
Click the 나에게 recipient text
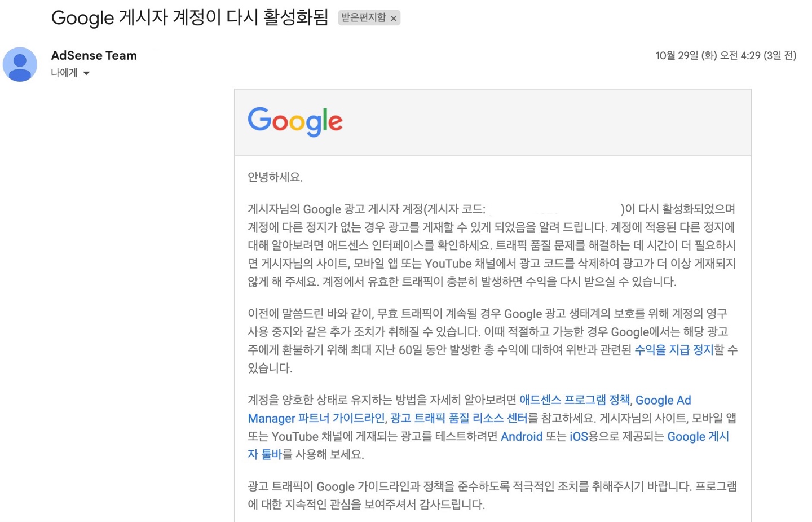(64, 73)
